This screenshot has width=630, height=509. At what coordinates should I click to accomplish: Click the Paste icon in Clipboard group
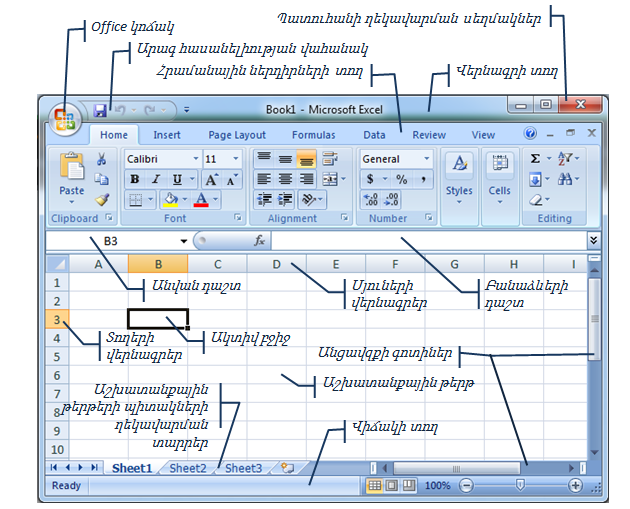pyautogui.click(x=72, y=174)
